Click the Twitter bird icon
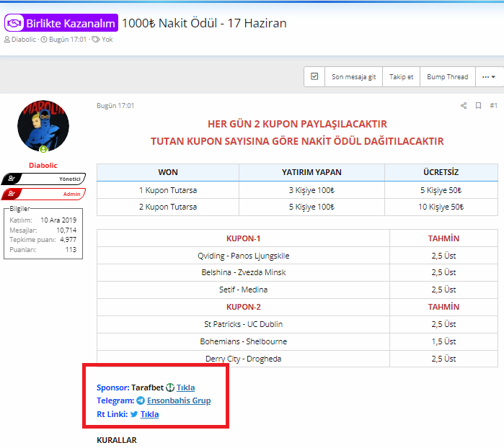This screenshot has height=448, width=504. 134,414
